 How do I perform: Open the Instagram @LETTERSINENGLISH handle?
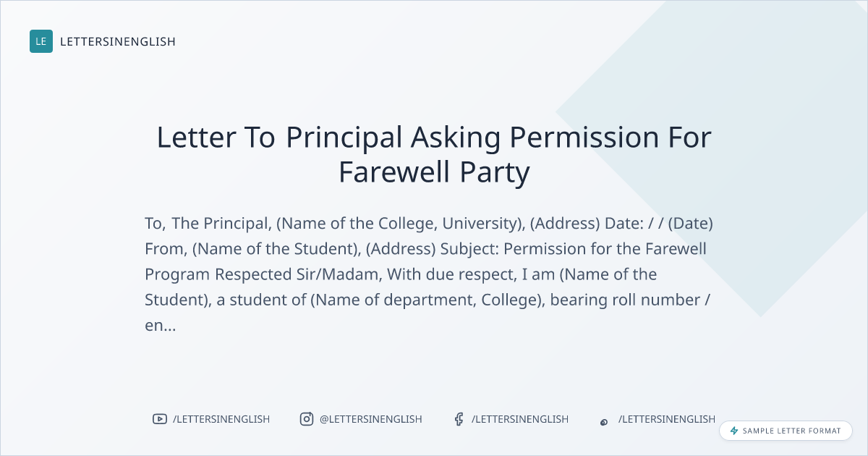pos(371,419)
